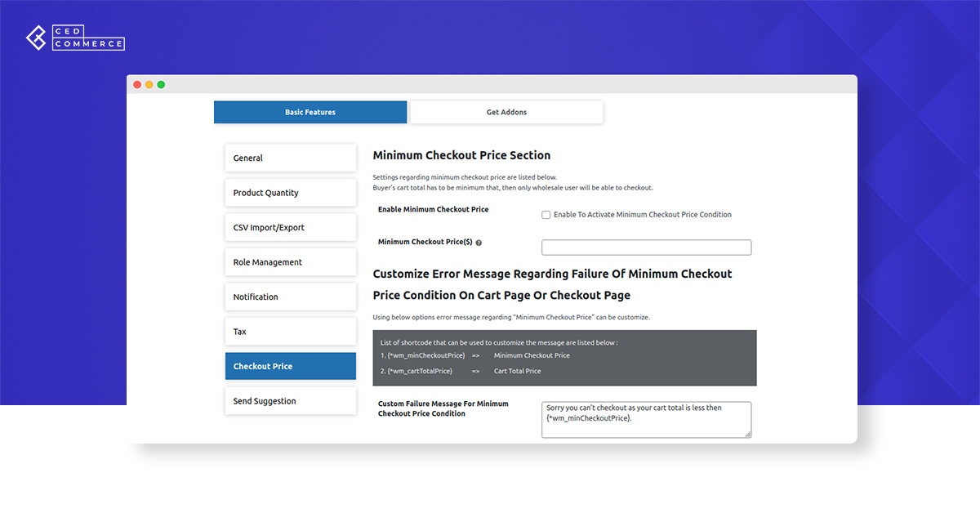980x513 pixels.
Task: Click the Minimum Checkout Price input field
Action: coord(646,248)
